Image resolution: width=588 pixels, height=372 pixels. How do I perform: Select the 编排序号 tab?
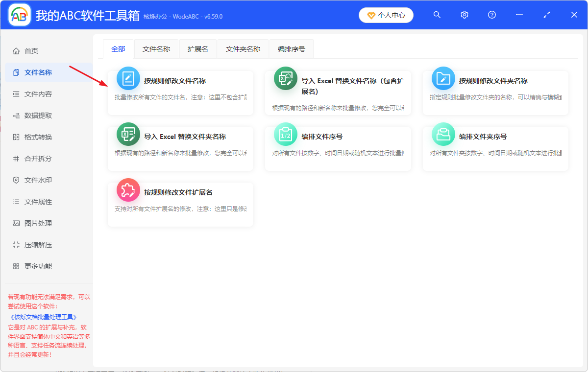tap(291, 49)
